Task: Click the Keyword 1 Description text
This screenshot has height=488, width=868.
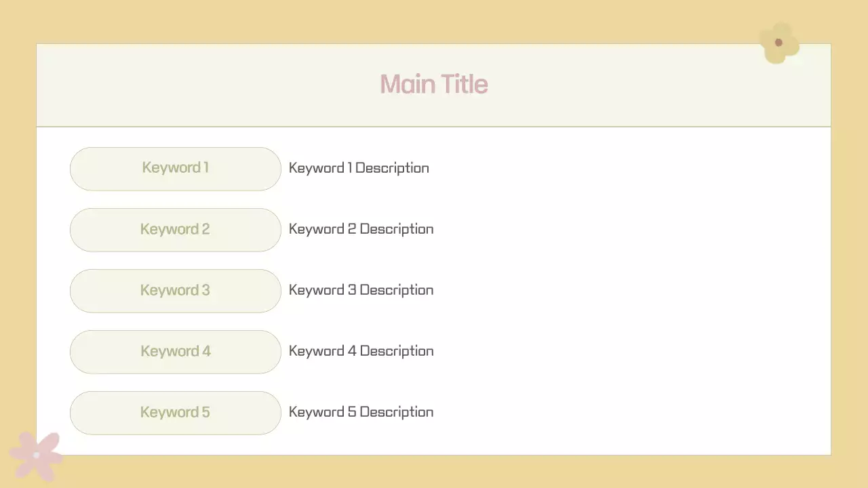Action: pos(359,168)
